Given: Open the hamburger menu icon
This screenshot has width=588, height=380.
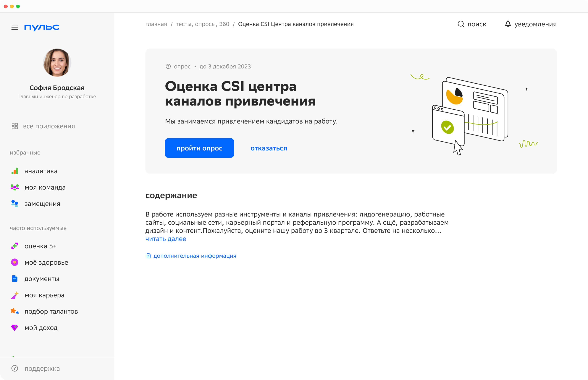Looking at the screenshot, I should click(x=15, y=27).
